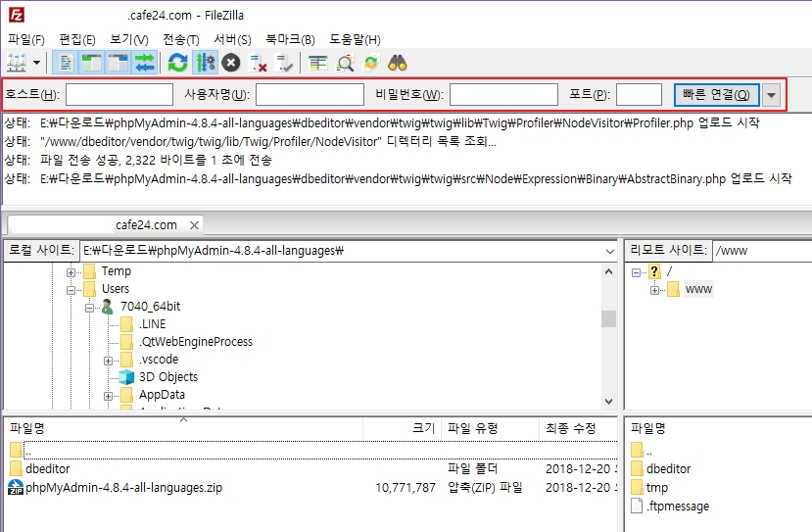Open the Site Manager icon
This screenshot has width=812, height=532.
click(x=16, y=64)
